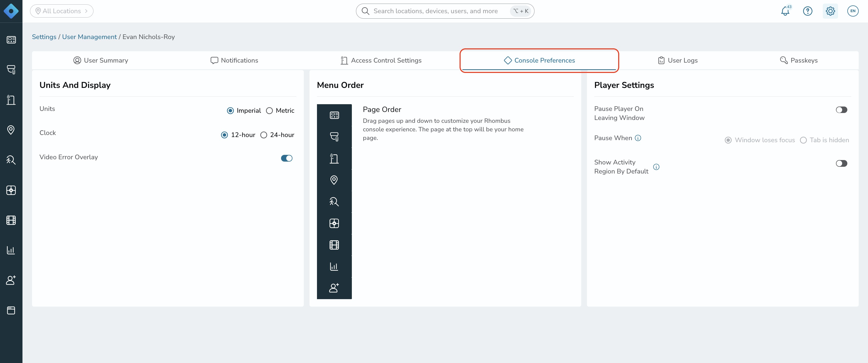The image size is (868, 363).
Task: Choose 24-hour clock option
Action: pos(264,135)
